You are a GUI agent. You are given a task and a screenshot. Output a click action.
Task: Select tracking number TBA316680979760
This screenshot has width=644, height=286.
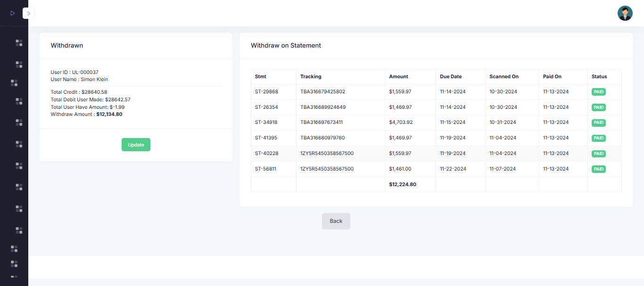point(322,138)
